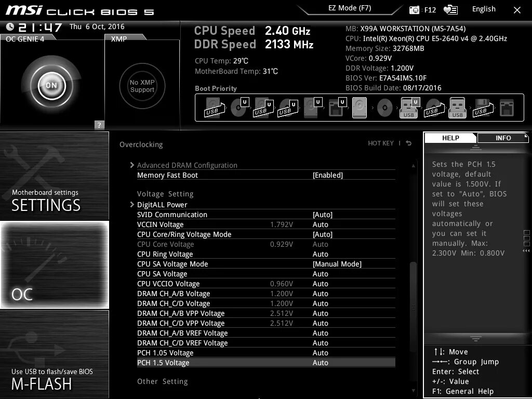Edit VCCIN Voltage Auto value
532x399 pixels.
tap(320, 224)
